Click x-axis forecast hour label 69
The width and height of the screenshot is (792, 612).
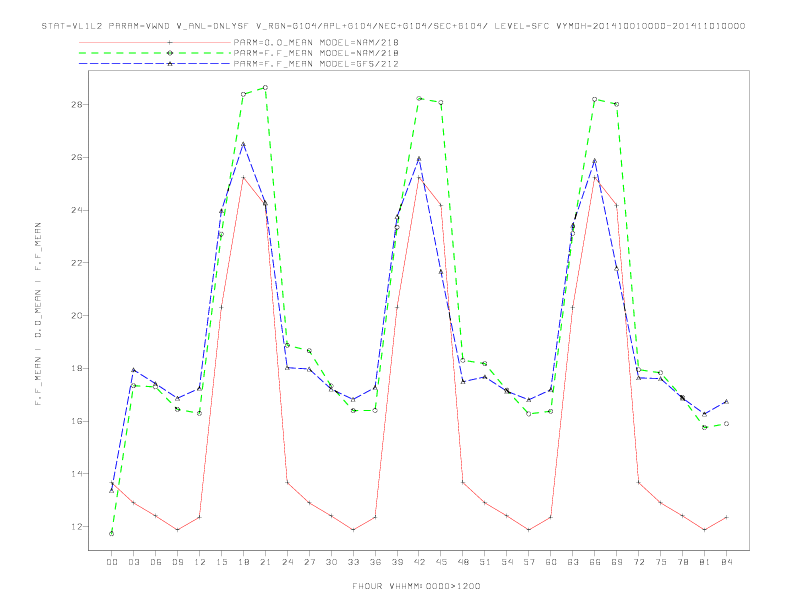click(x=617, y=562)
